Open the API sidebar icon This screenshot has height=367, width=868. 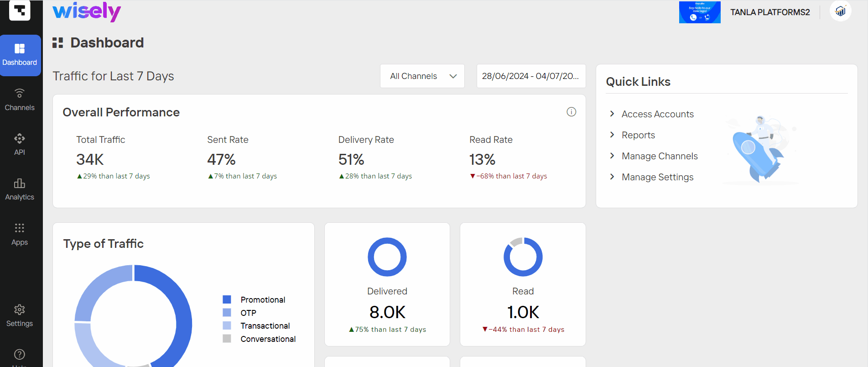[20, 138]
